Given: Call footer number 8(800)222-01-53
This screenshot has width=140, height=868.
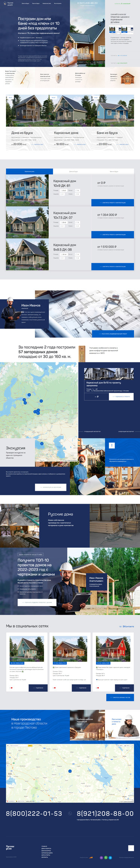Looking at the screenshot, I should (x=34, y=814).
